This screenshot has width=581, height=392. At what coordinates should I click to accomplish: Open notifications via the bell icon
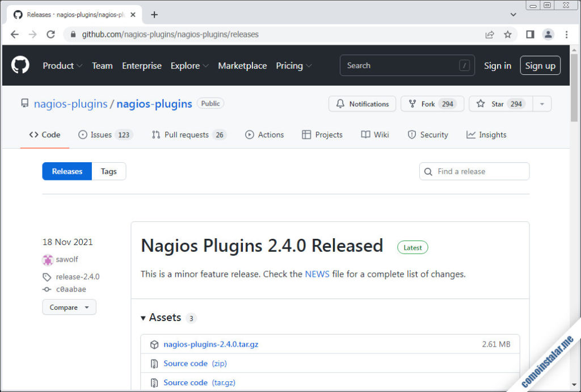tap(341, 104)
